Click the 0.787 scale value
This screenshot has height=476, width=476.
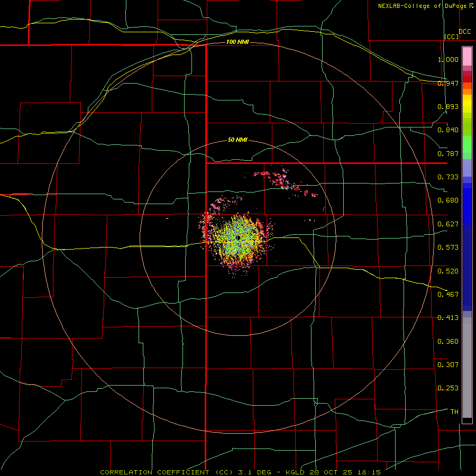tap(448, 153)
